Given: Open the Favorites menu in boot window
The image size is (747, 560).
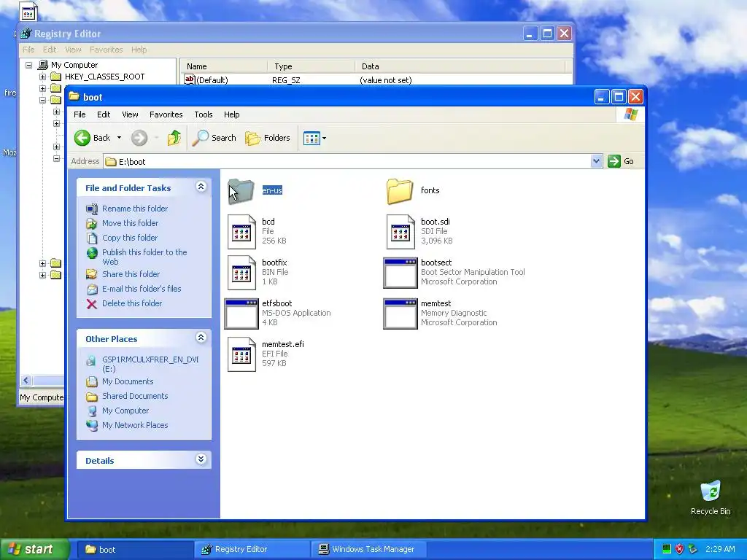Looking at the screenshot, I should pyautogui.click(x=166, y=114).
